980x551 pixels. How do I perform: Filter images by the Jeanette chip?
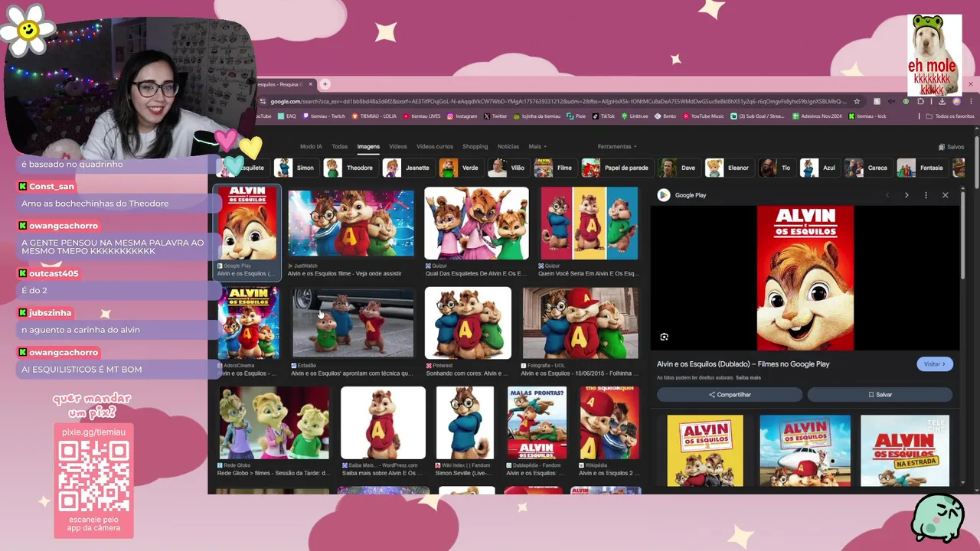pos(408,168)
